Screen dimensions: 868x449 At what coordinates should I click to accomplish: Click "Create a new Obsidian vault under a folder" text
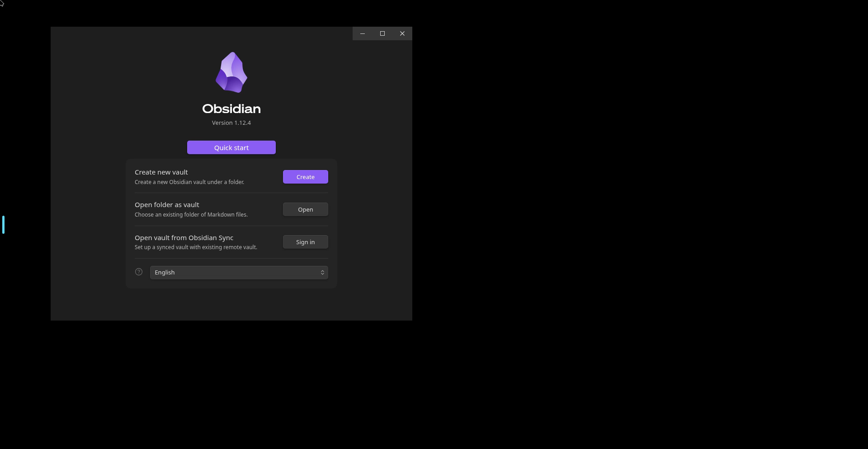pos(189,182)
